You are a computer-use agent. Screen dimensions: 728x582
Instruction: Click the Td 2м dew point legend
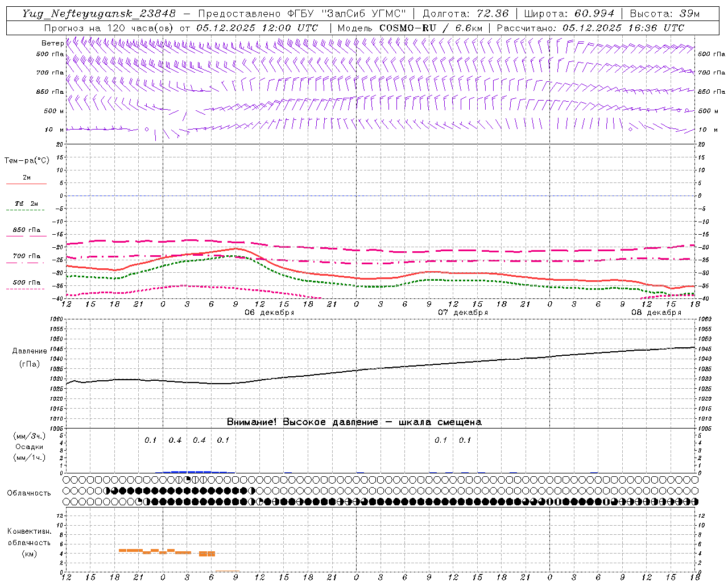click(x=26, y=204)
